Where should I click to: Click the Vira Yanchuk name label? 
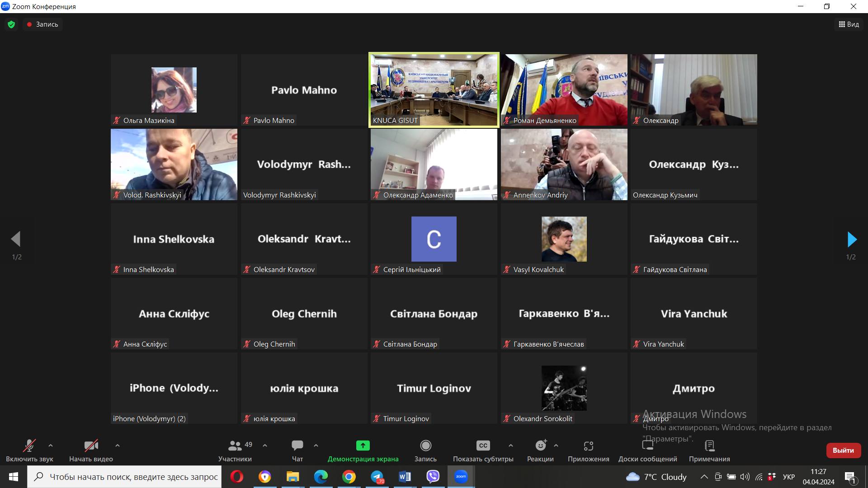point(664,344)
